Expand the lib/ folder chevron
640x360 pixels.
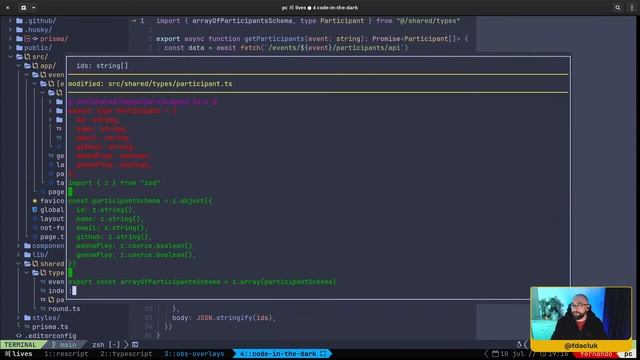(18, 255)
